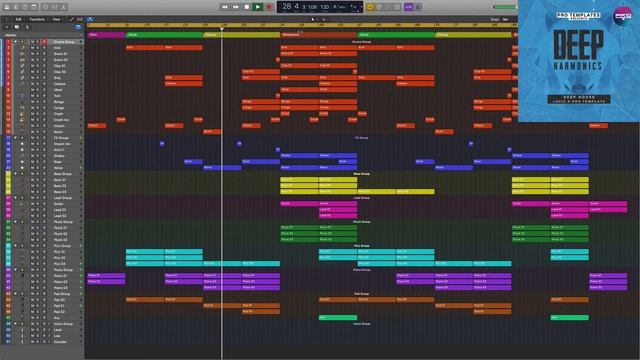Viewport: 640px width, 360px height.
Task: Click the Clap 01 track icon
Action: [x=22, y=66]
